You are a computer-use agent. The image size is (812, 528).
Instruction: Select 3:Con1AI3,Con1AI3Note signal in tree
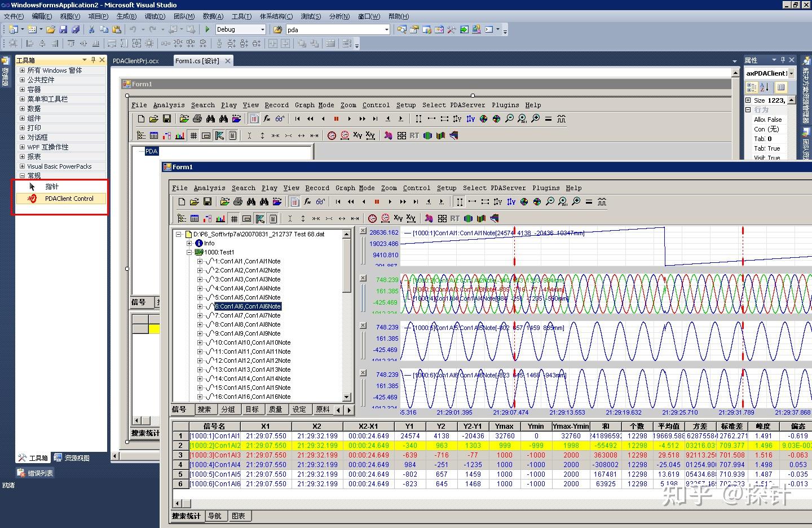pos(247,279)
